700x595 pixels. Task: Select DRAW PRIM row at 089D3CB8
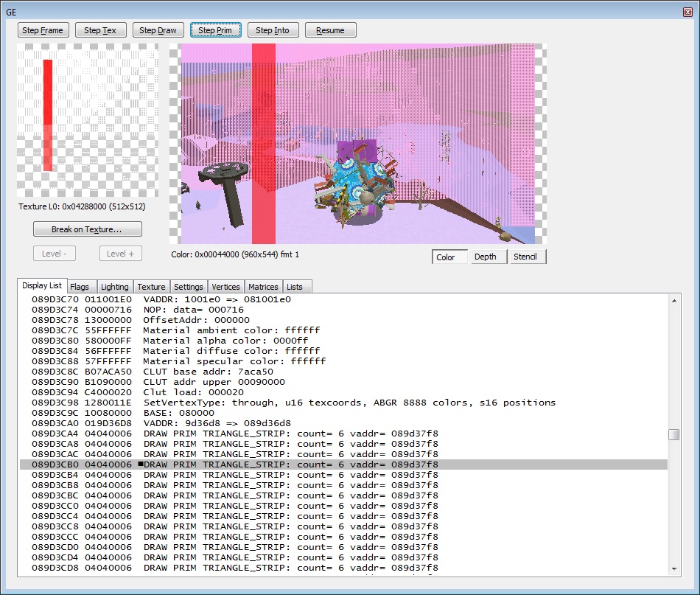(344, 485)
